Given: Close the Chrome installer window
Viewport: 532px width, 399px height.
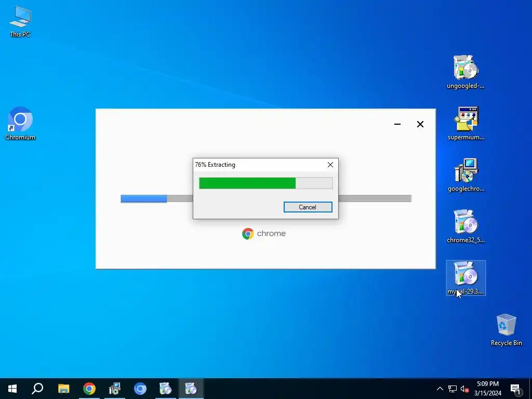Looking at the screenshot, I should pos(420,124).
